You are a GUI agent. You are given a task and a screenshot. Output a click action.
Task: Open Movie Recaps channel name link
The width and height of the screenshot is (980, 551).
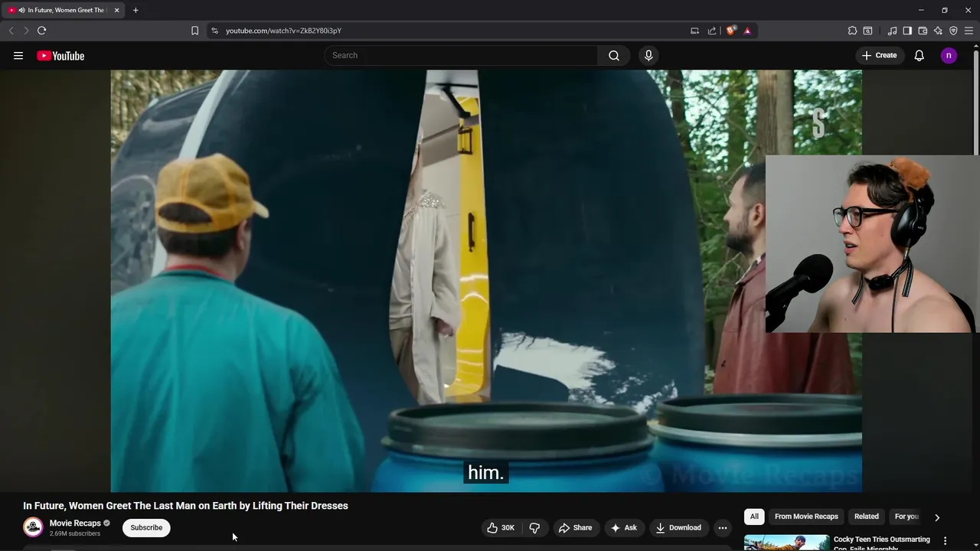75,523
